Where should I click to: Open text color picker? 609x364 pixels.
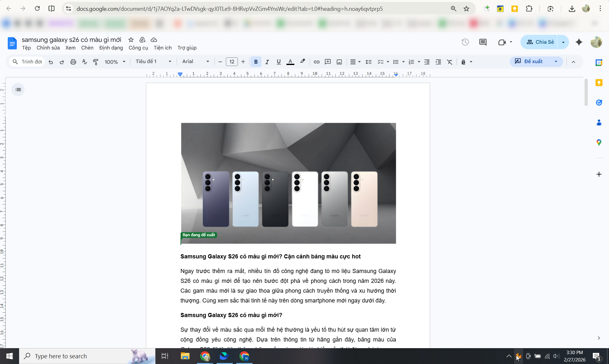(290, 62)
